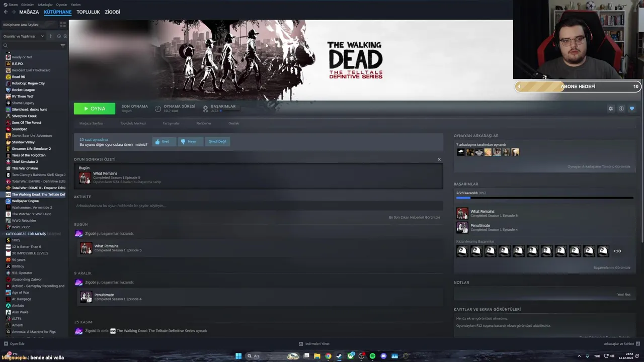Open the Yardım menu
The width and height of the screenshot is (644, 362).
75,5
